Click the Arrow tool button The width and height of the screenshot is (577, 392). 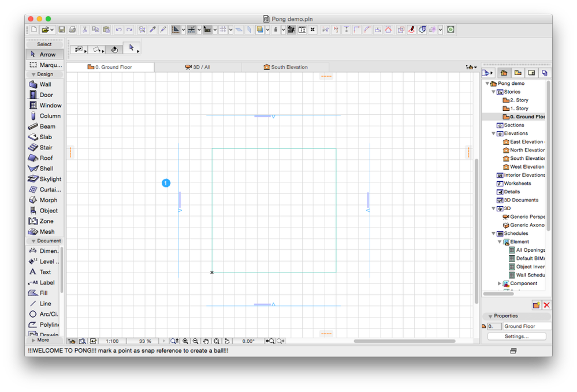coord(44,54)
